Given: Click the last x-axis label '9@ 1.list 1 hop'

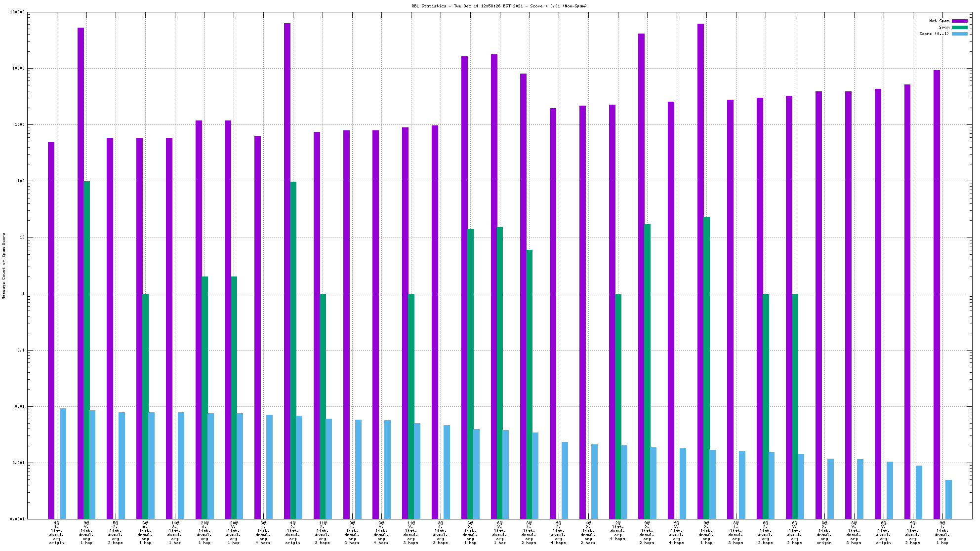Looking at the screenshot, I should click(x=942, y=532).
